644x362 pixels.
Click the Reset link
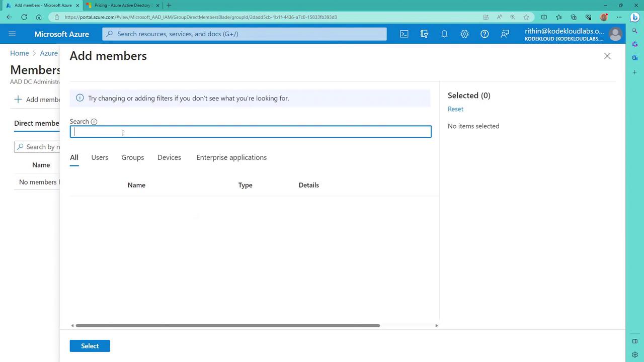[x=455, y=109]
